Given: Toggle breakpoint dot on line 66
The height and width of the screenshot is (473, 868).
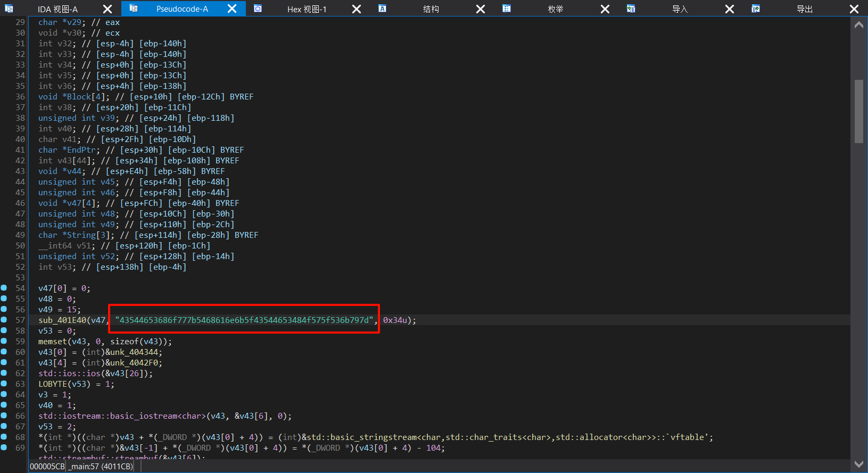Looking at the screenshot, I should point(4,416).
